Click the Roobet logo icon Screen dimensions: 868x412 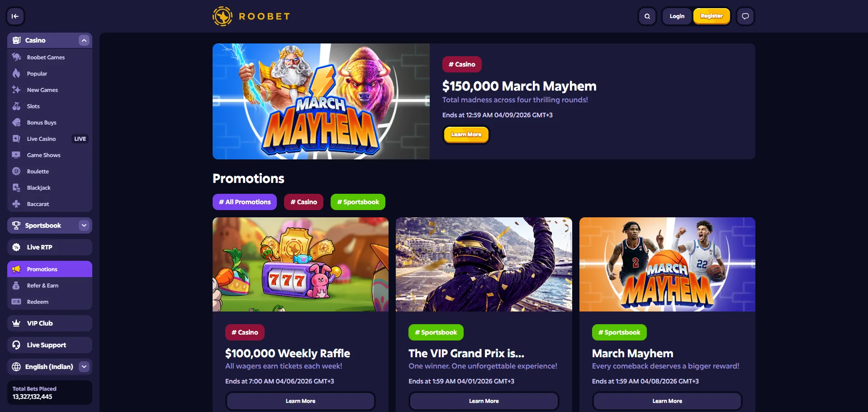(222, 16)
